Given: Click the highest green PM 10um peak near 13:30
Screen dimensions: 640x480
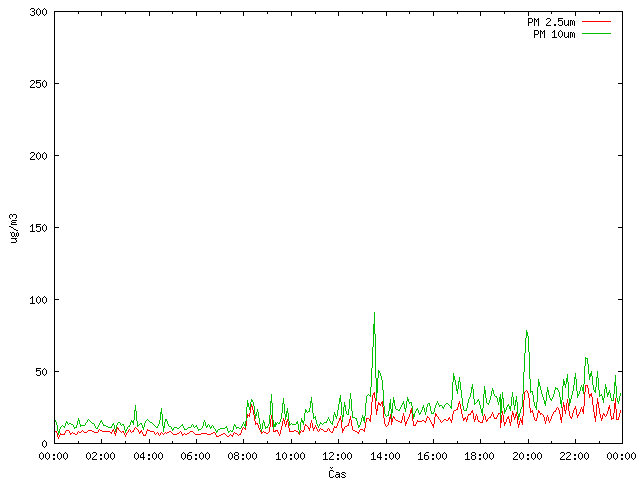Looking at the screenshot, I should click(x=374, y=313).
